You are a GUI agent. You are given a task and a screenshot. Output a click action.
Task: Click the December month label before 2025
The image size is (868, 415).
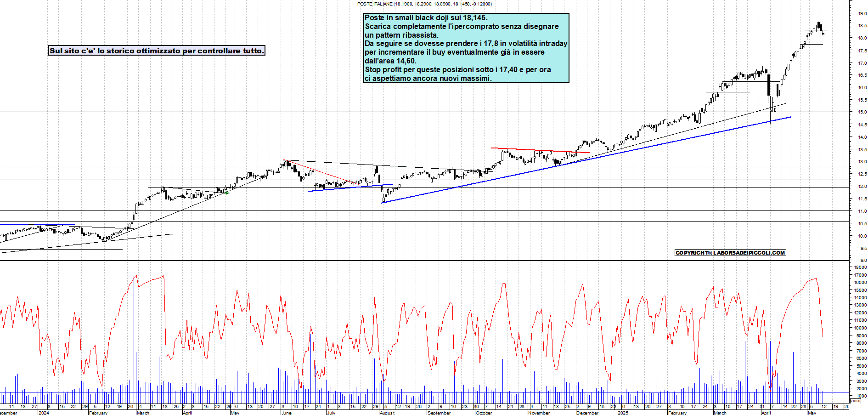(x=587, y=413)
